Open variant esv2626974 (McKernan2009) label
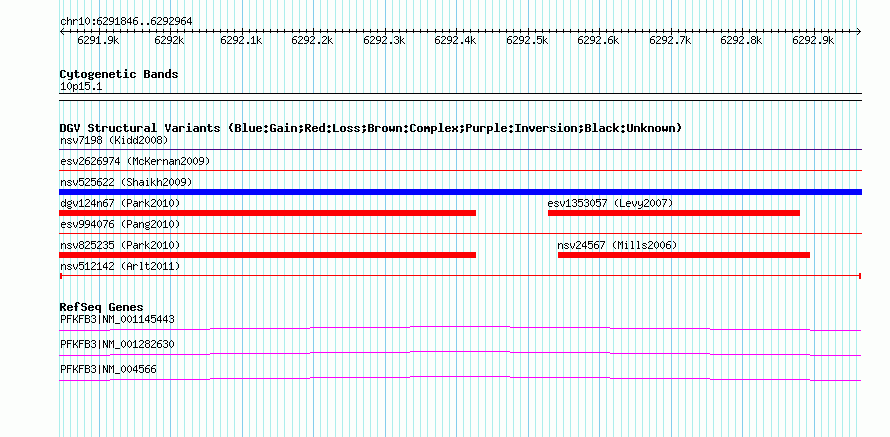 (x=135, y=161)
